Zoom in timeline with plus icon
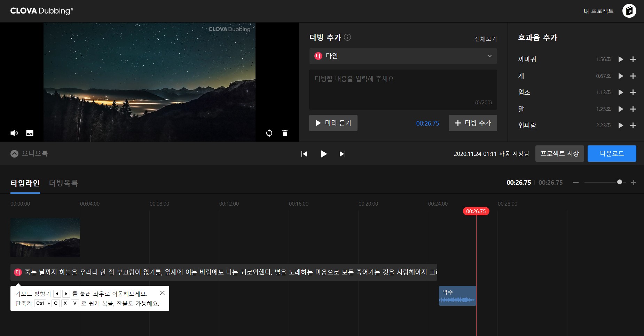The height and width of the screenshot is (336, 644). 634,183
